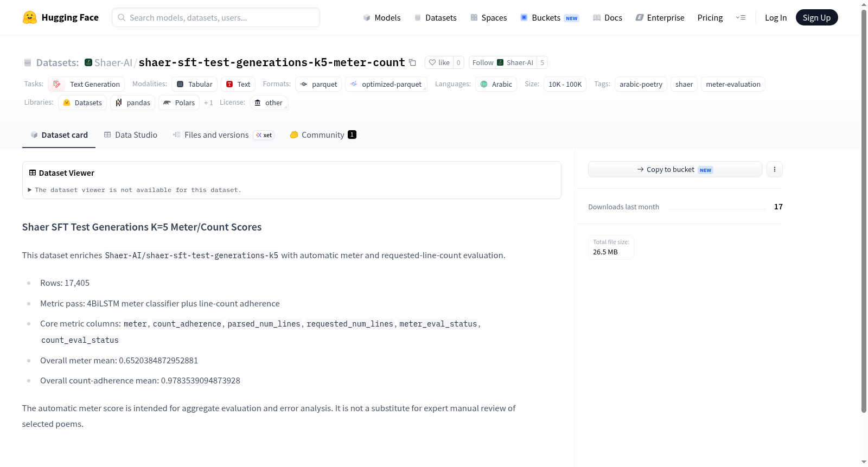Click the follower count 5

pyautogui.click(x=542, y=62)
